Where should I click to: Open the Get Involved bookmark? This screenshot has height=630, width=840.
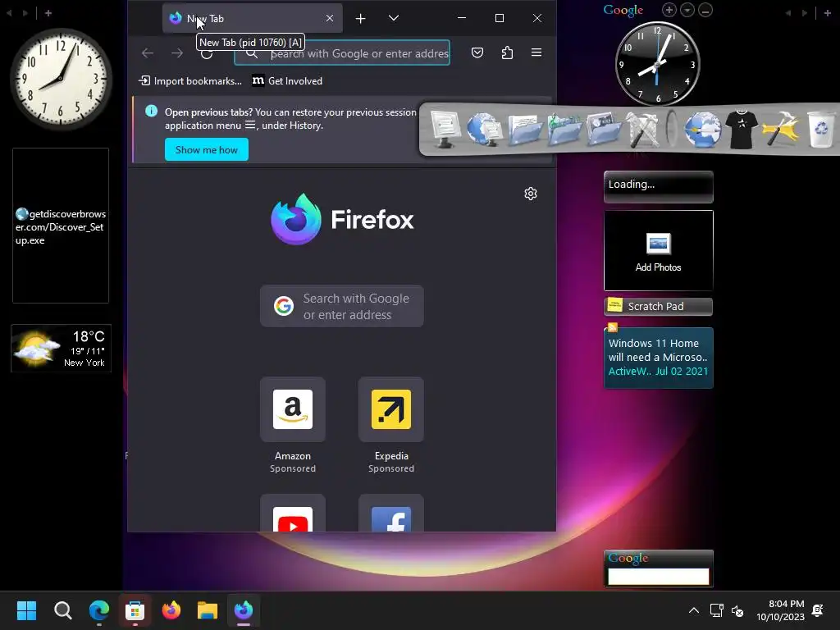[288, 81]
